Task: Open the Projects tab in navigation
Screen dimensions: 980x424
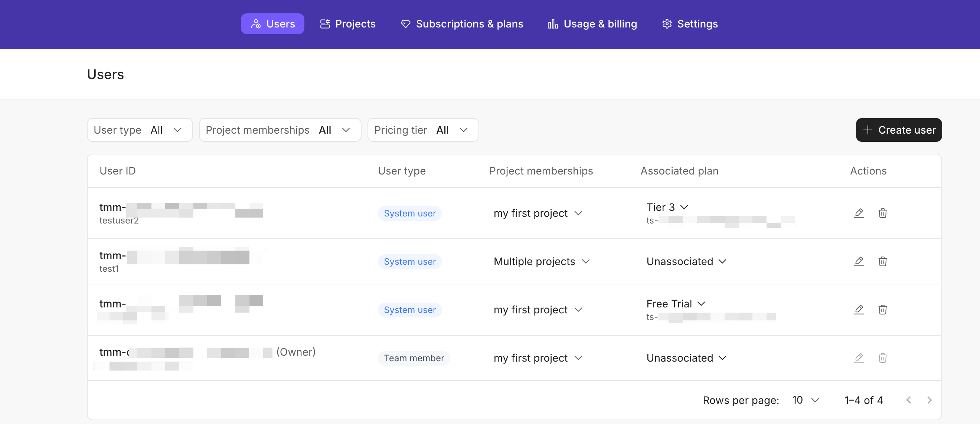Action: [x=348, y=24]
